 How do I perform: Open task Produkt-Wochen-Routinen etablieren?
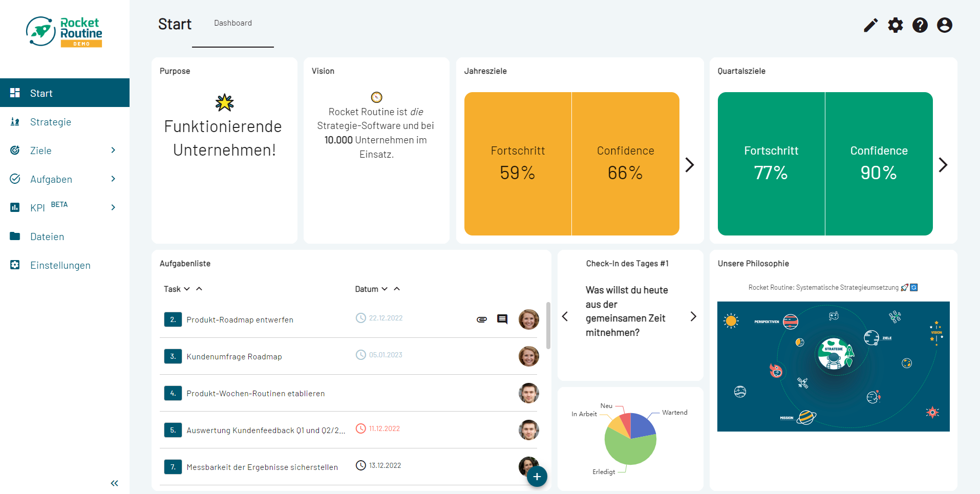coord(255,394)
